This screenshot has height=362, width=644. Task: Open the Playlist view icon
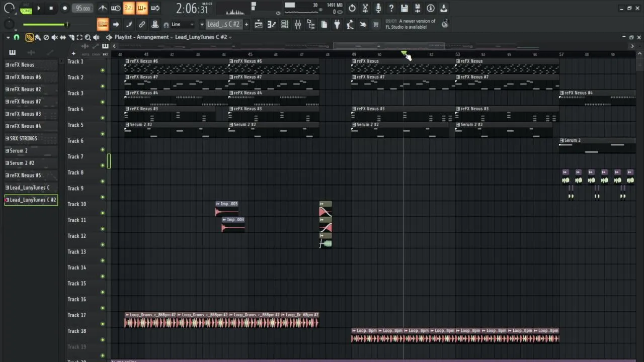coord(258,24)
